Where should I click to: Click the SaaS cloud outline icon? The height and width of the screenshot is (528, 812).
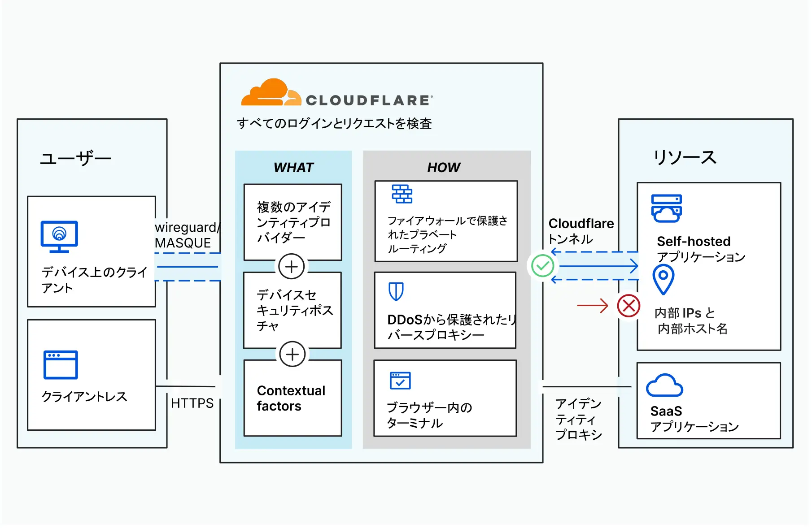point(664,385)
